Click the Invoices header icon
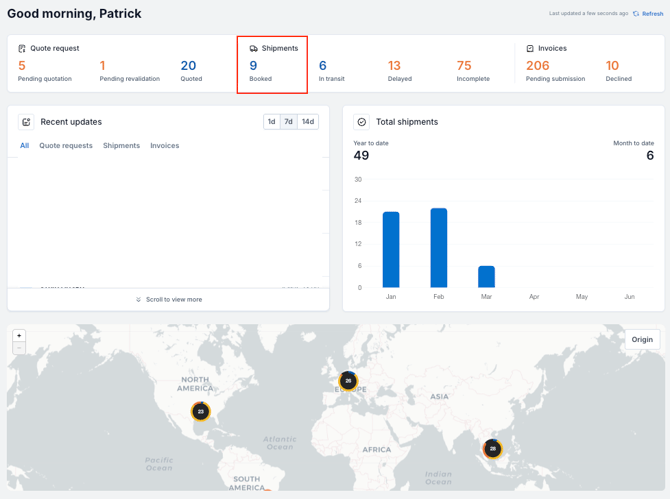This screenshot has width=670, height=499. pos(530,48)
